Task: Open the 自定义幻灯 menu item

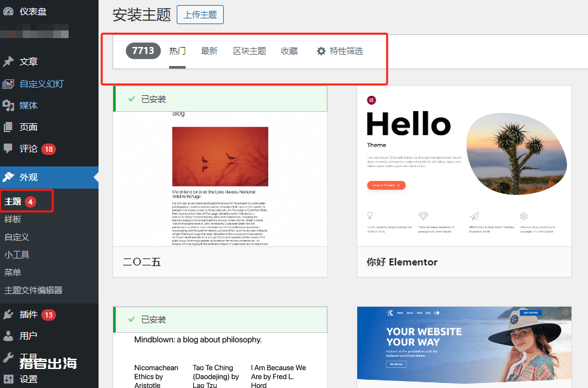Action: (41, 84)
